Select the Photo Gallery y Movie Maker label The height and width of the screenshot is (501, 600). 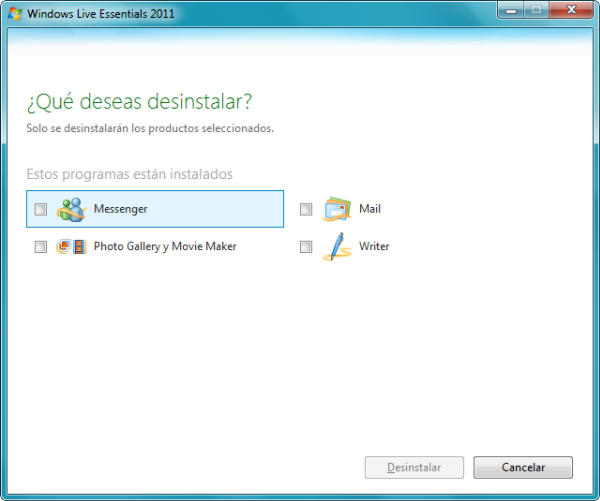coord(165,246)
